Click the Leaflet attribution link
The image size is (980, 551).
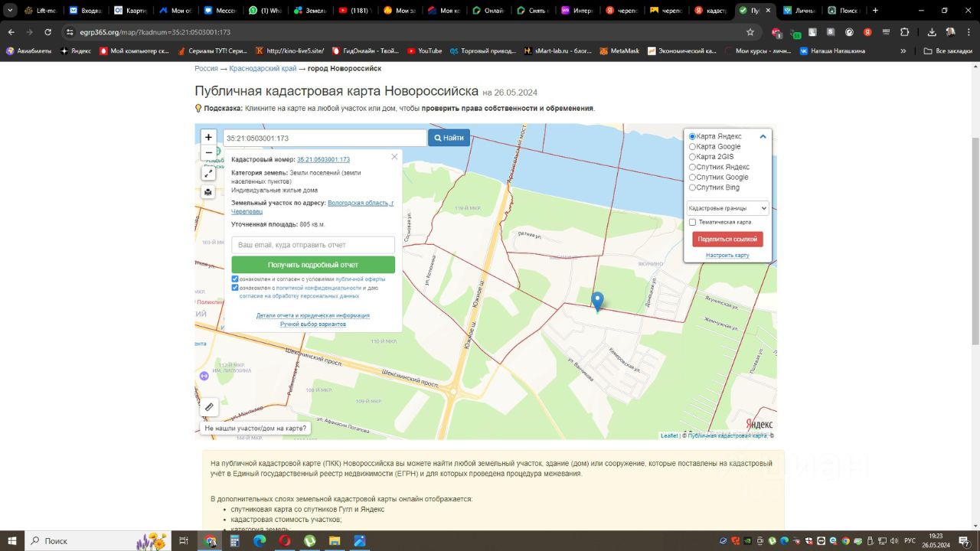coord(669,435)
